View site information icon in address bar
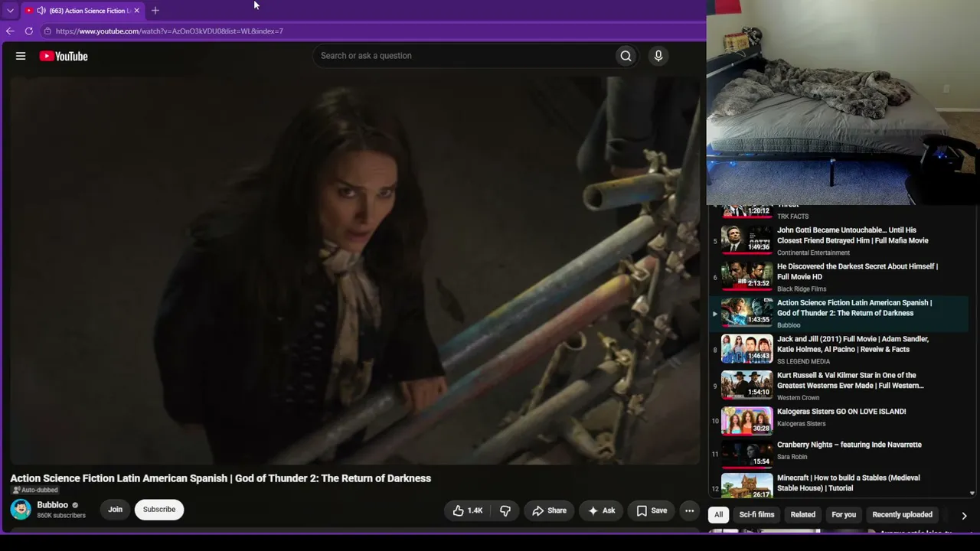This screenshot has height=551, width=980. coord(47,31)
